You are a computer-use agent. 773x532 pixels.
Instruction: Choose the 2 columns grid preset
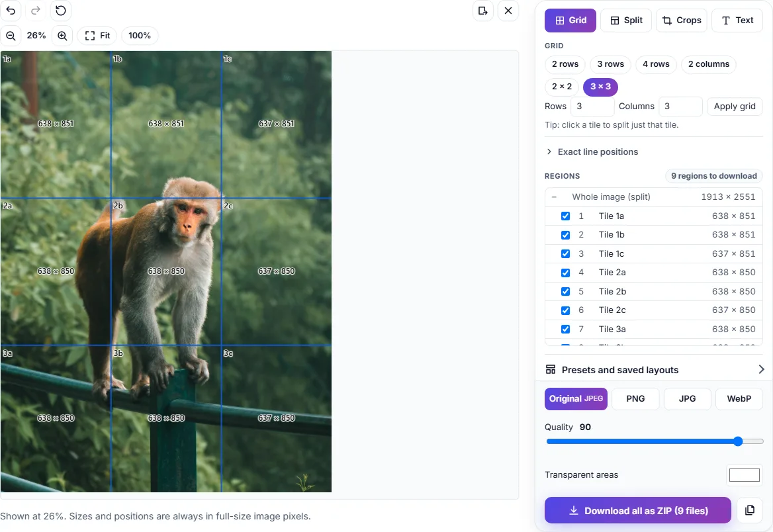(708, 64)
